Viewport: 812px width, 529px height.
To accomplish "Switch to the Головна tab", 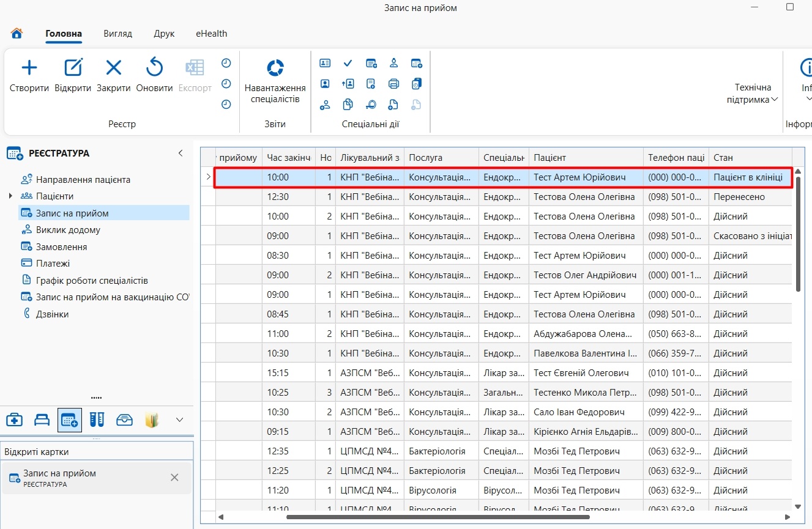I will pyautogui.click(x=64, y=34).
